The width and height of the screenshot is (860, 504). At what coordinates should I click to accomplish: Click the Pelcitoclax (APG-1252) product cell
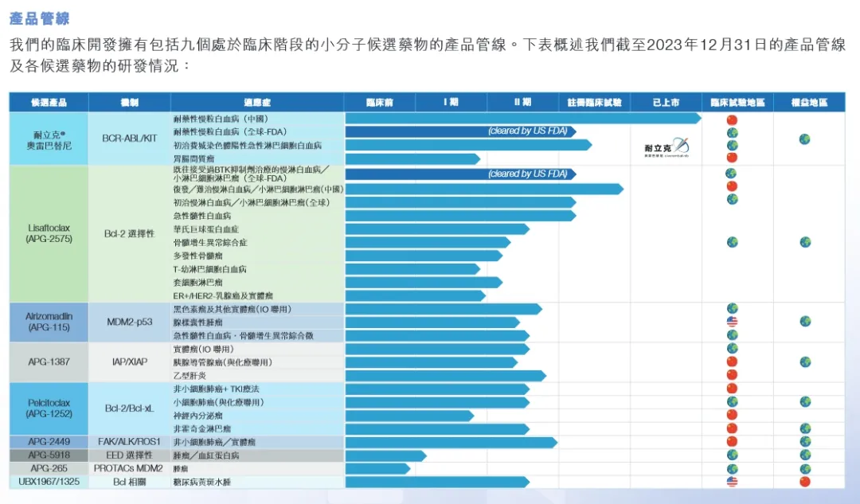pyautogui.click(x=49, y=408)
